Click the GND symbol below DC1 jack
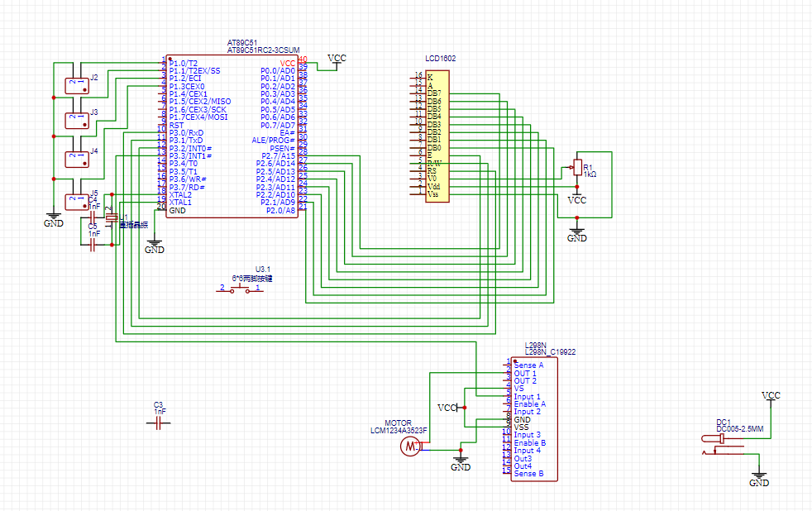The image size is (812, 511). tap(759, 480)
